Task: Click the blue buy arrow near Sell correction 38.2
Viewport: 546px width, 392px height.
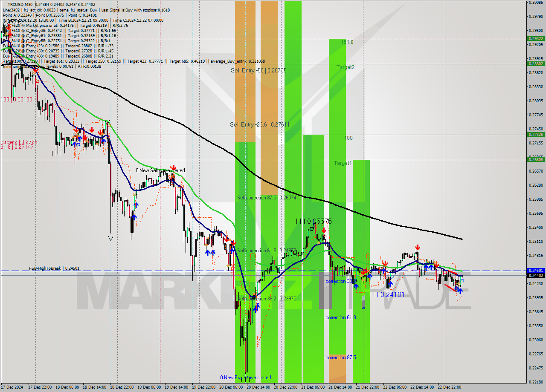Action: click(256, 308)
